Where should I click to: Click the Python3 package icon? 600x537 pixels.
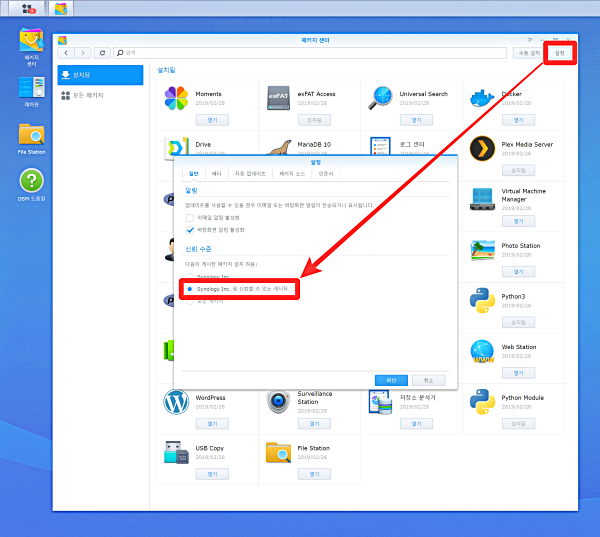[482, 300]
